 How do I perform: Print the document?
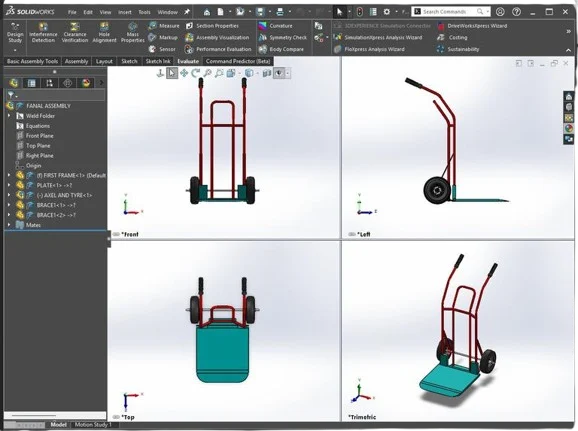click(280, 12)
